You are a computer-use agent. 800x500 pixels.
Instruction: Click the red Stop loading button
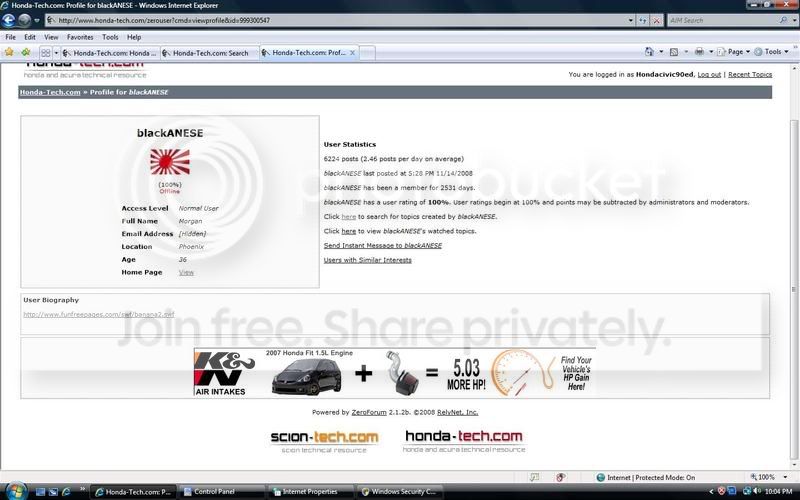(656, 20)
